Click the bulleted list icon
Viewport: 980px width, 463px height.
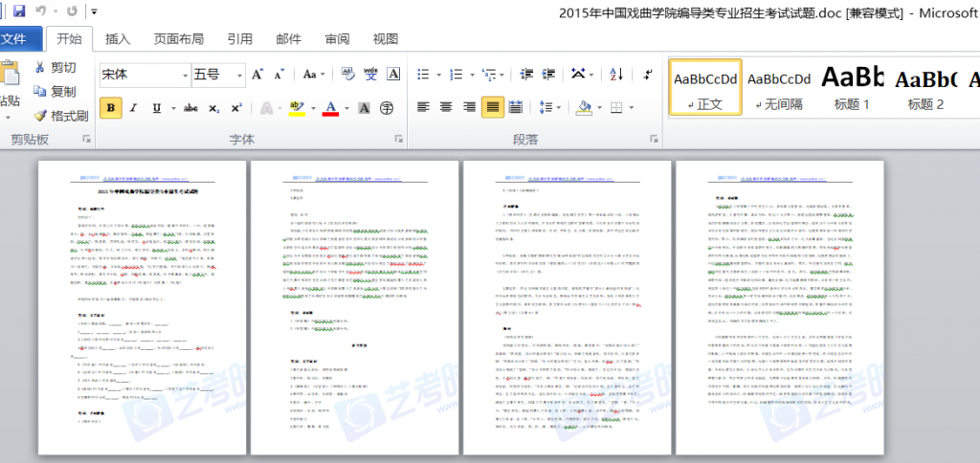[425, 74]
